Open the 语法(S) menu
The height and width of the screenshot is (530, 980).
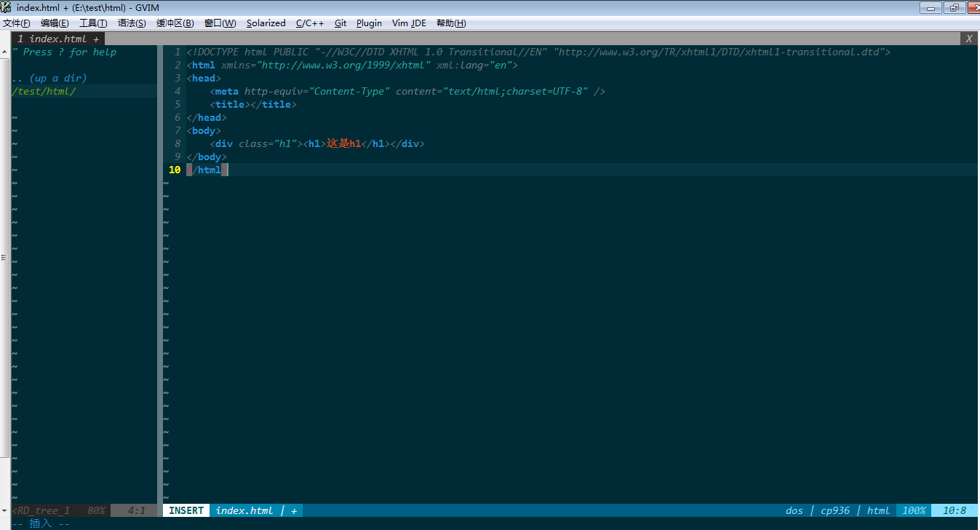point(132,23)
